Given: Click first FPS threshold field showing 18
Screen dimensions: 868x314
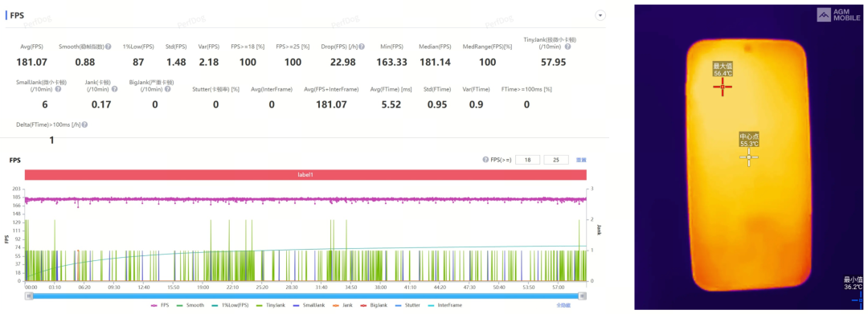Looking at the screenshot, I should (527, 160).
